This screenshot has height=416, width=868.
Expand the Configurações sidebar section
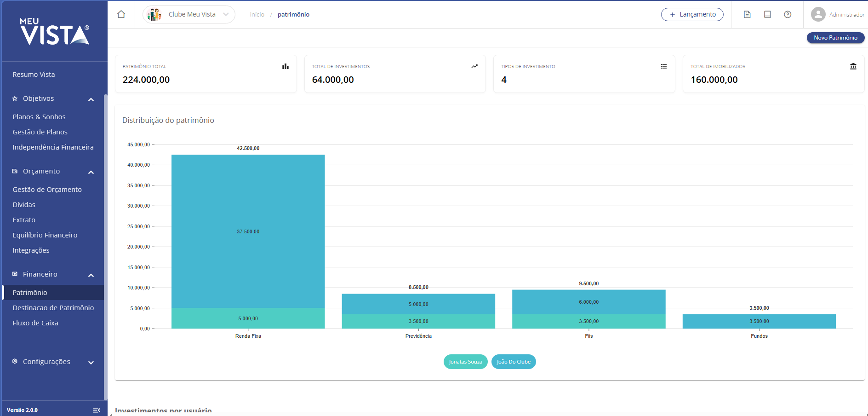pyautogui.click(x=91, y=362)
